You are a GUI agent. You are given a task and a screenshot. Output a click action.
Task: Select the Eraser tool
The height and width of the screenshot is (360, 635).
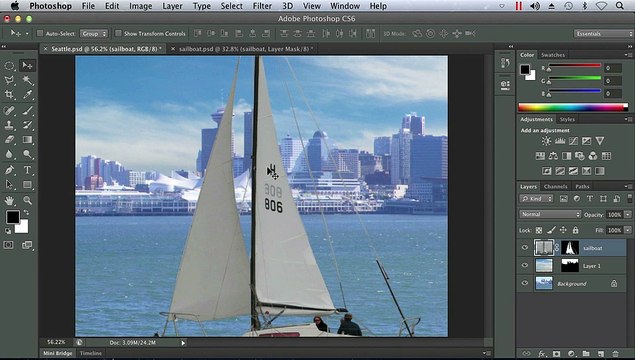(x=9, y=140)
